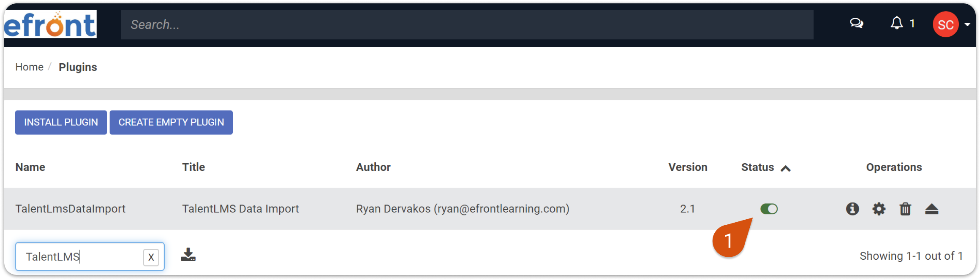Focus the top Search field
The width and height of the screenshot is (980, 280).
click(x=467, y=24)
